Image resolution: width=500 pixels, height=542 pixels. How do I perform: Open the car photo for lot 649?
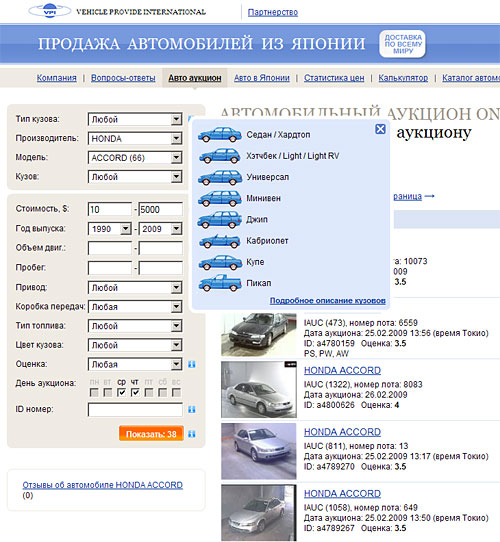tap(259, 513)
